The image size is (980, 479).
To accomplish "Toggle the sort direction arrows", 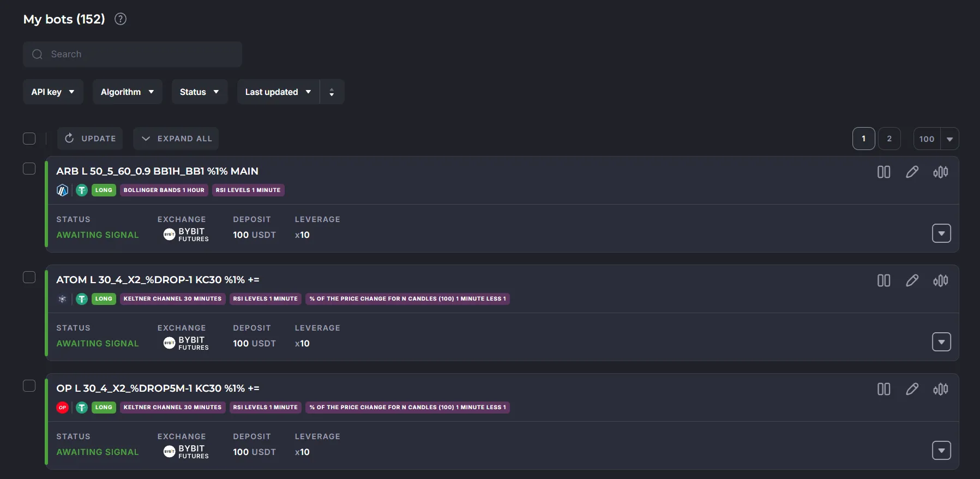I will pos(332,92).
